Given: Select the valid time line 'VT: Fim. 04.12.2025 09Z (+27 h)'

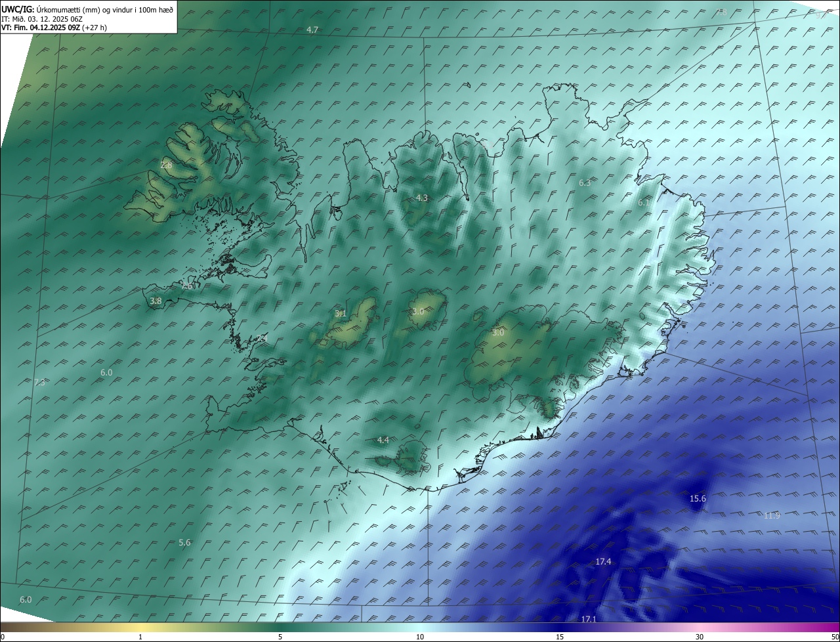Looking at the screenshot, I should pyautogui.click(x=54, y=28).
